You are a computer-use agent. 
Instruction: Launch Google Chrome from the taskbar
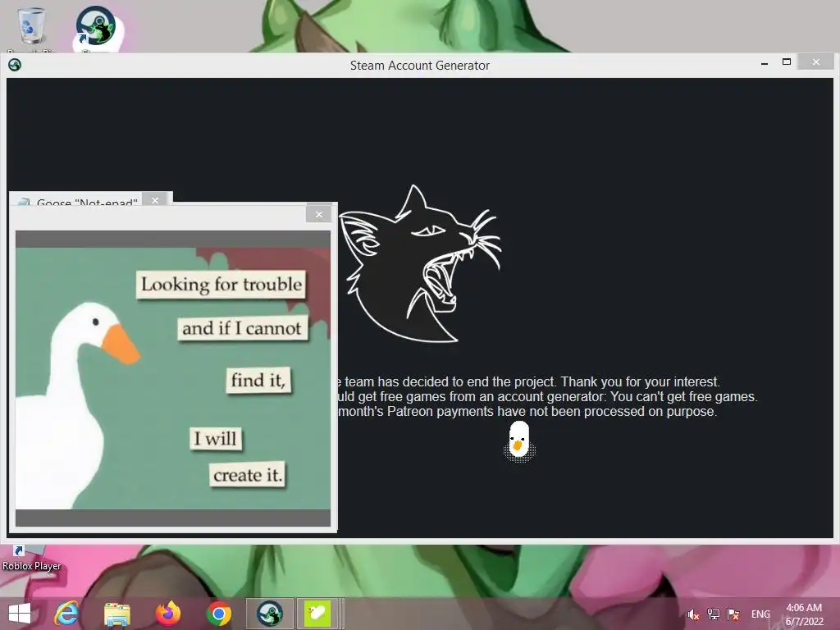[218, 614]
